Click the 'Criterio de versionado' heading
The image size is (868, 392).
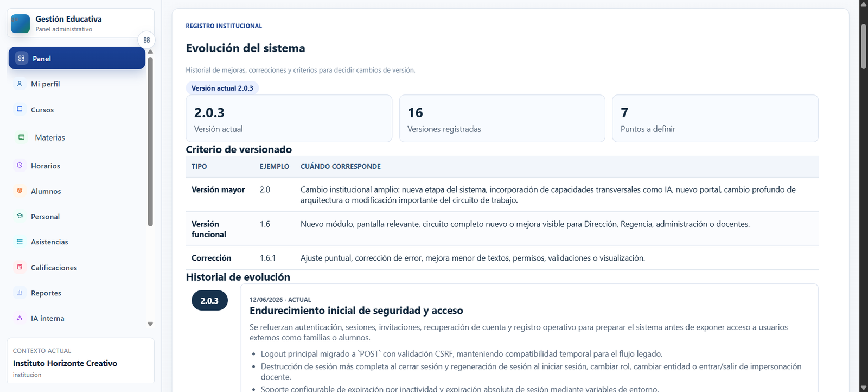tap(239, 149)
